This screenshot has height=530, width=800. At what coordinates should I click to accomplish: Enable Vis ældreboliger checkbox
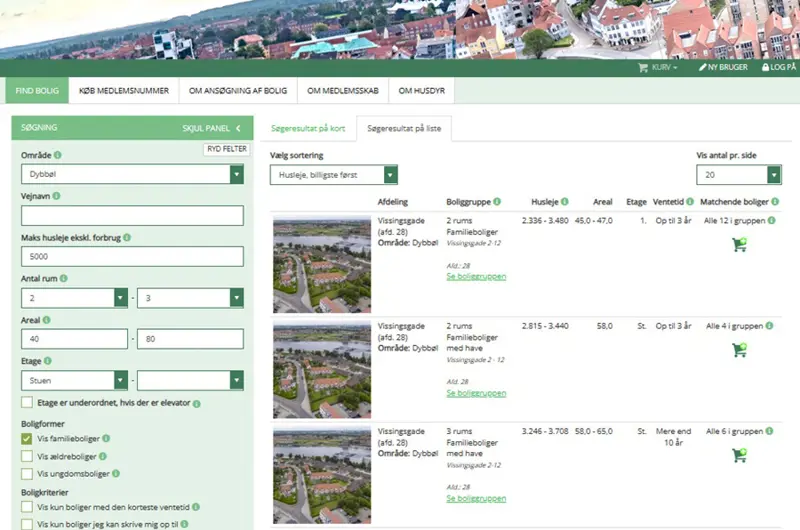coord(27,456)
